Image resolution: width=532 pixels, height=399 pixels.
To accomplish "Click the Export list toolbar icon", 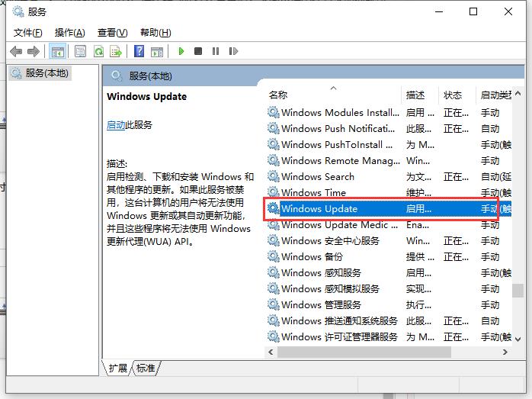I will (x=116, y=52).
